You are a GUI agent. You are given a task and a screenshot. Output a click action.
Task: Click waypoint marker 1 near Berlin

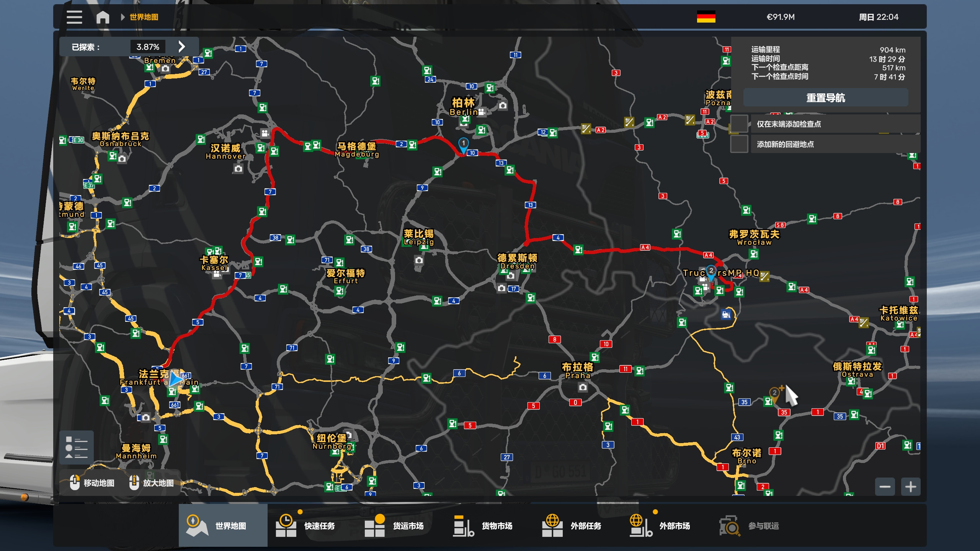(x=463, y=145)
